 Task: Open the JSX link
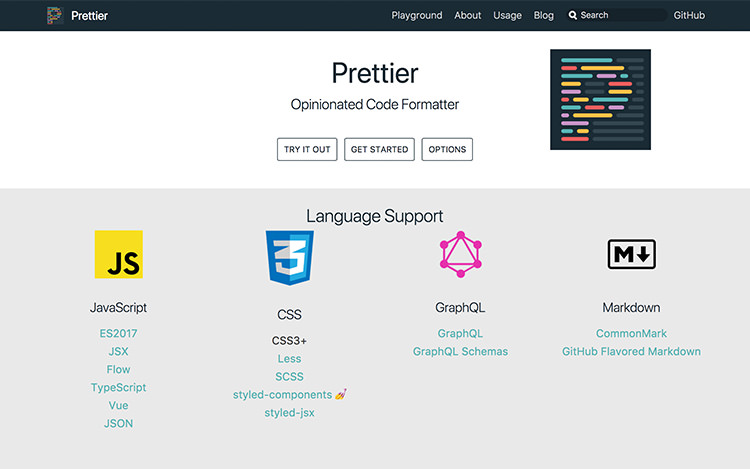pos(118,351)
